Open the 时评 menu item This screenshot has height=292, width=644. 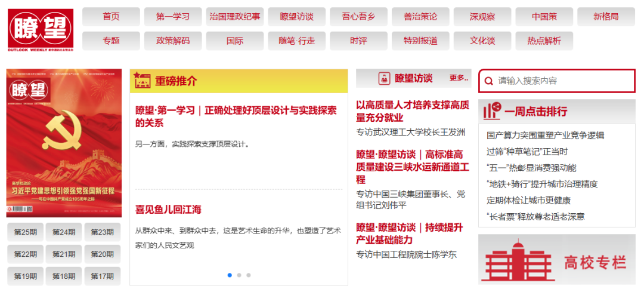358,41
